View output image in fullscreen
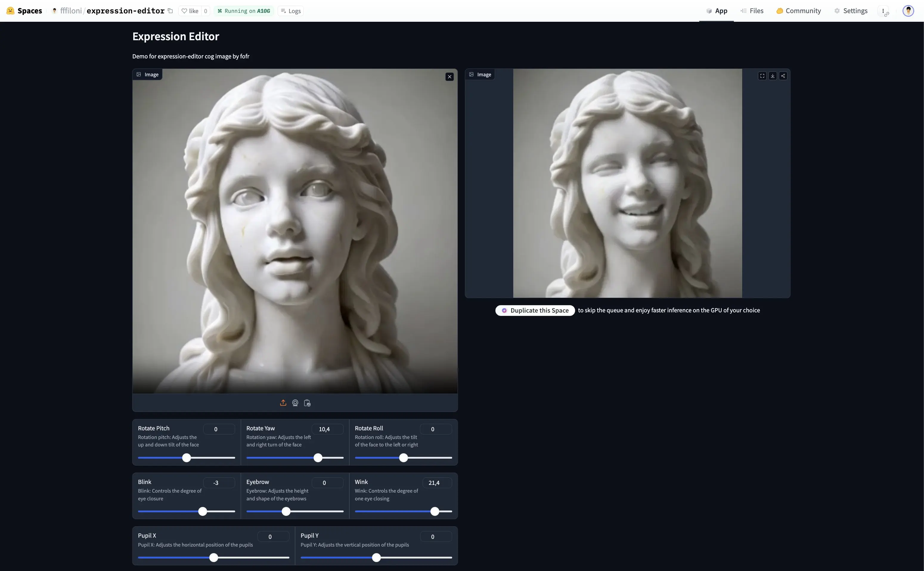Image resolution: width=924 pixels, height=571 pixels. (762, 76)
